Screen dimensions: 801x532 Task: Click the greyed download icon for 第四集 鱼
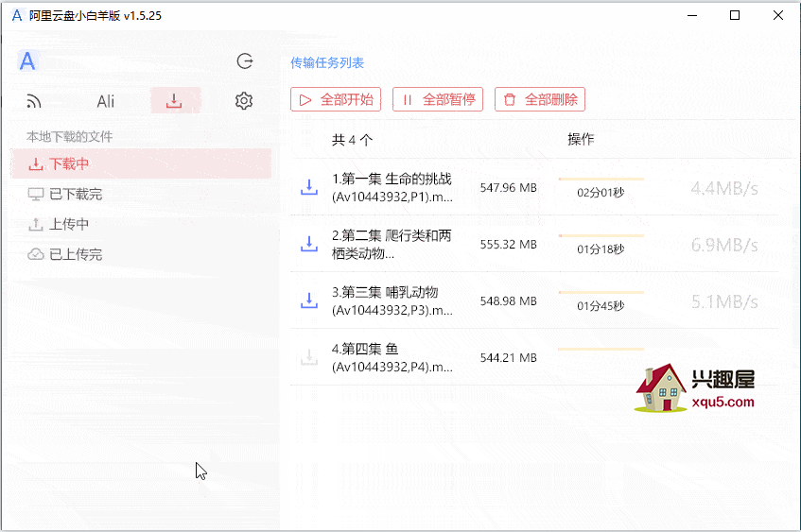[309, 357]
